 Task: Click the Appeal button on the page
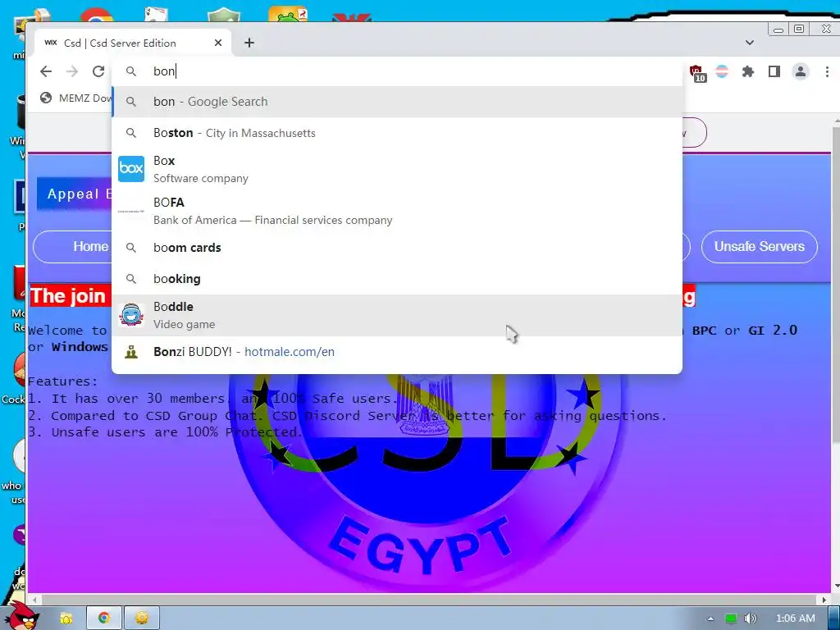click(x=75, y=194)
